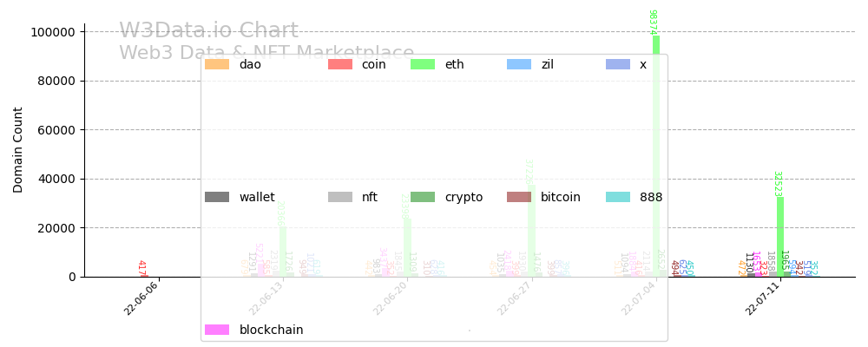Click the tallest eth bar labeled 98374

coord(656,156)
